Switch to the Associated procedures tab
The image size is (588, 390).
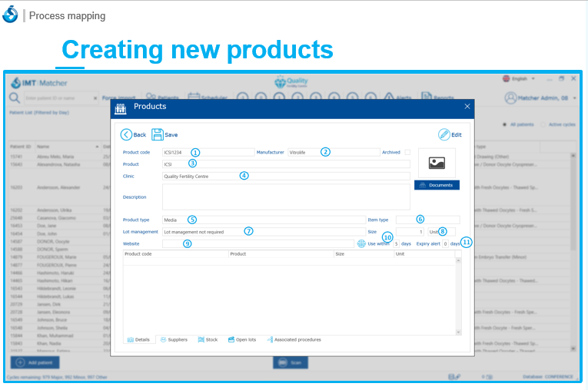click(293, 339)
